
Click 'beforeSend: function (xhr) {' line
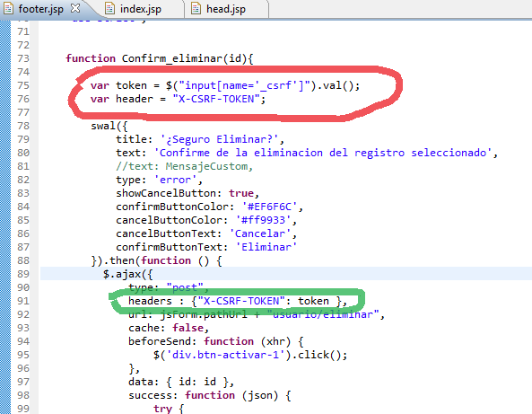216,341
